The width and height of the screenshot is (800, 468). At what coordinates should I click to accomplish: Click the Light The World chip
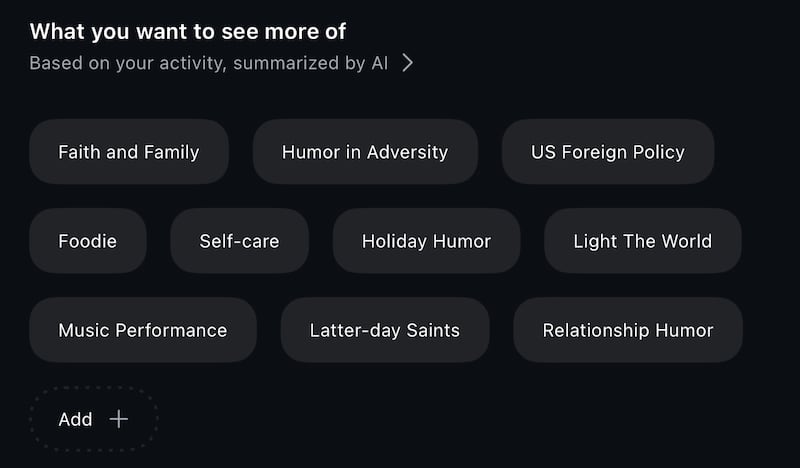(642, 241)
